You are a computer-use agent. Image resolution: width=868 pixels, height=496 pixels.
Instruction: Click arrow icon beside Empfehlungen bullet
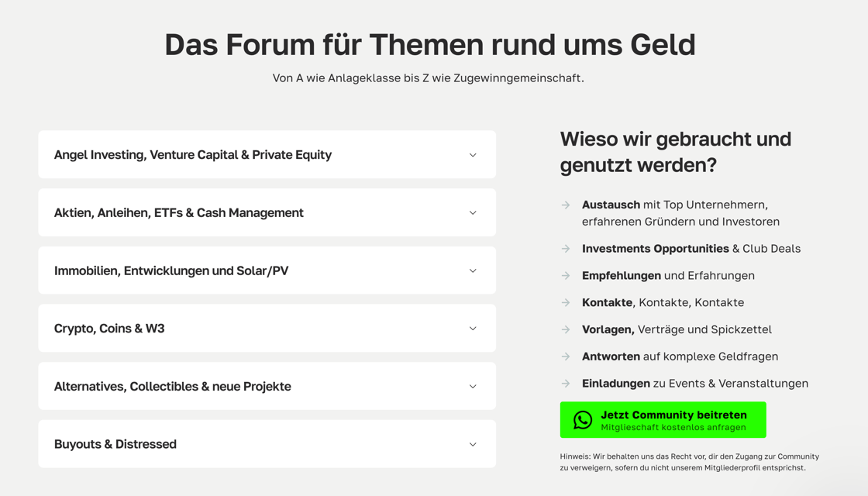pyautogui.click(x=566, y=276)
